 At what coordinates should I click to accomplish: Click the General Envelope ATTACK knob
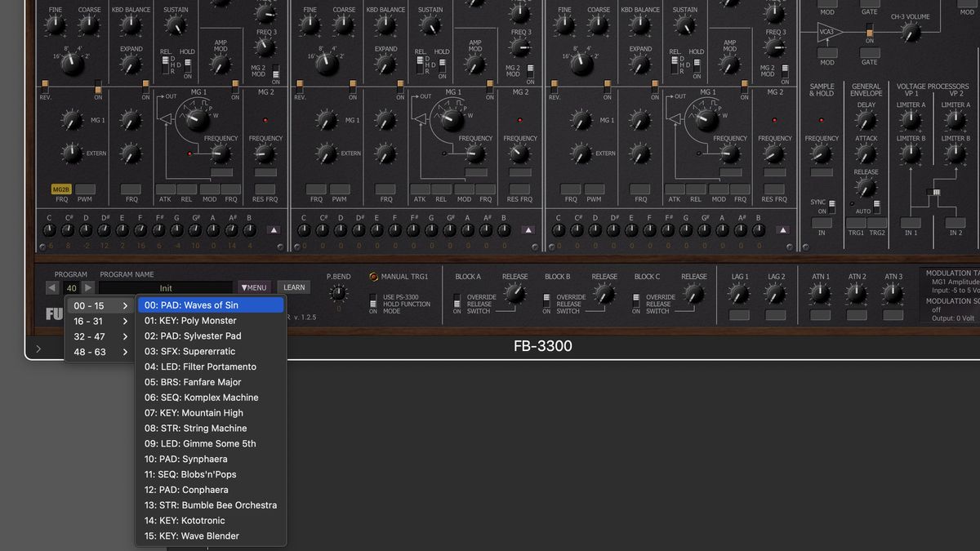(x=866, y=154)
